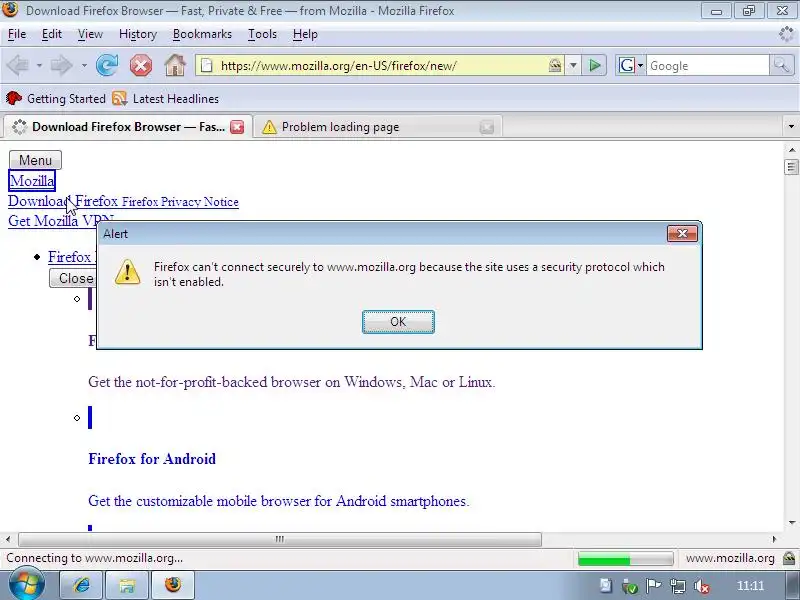Open the View menu
The image size is (800, 600).
click(x=90, y=34)
